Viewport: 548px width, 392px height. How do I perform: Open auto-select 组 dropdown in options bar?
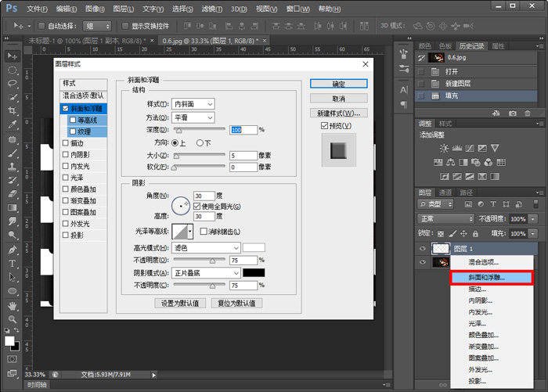[97, 26]
